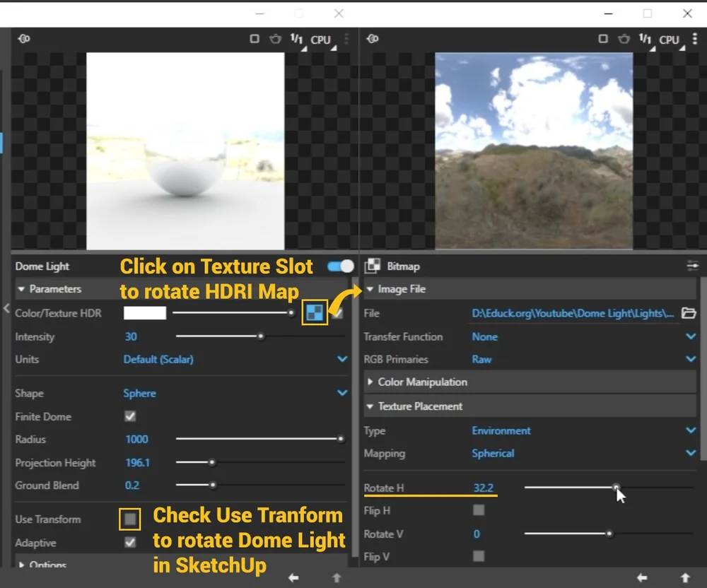Click the Rotate H slider handle
Viewport: 707px width, 588px height.
click(616, 488)
